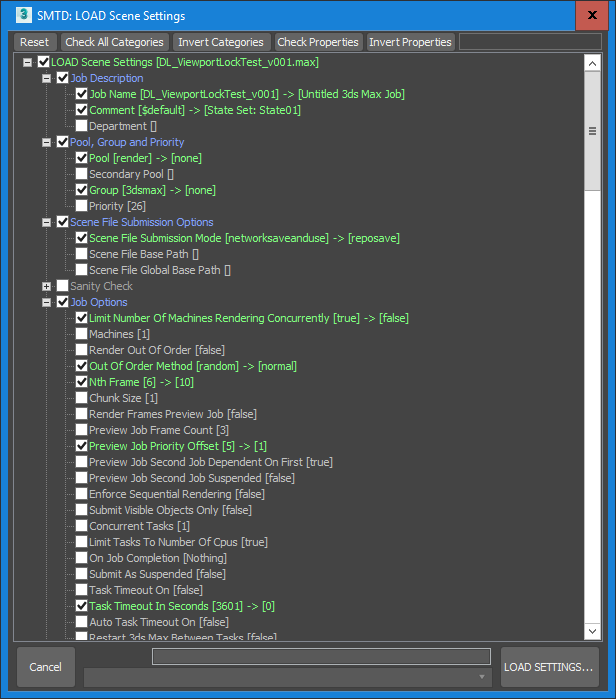Image resolution: width=616 pixels, height=699 pixels.
Task: Uncheck the Job Options category checkbox
Action: (x=63, y=302)
